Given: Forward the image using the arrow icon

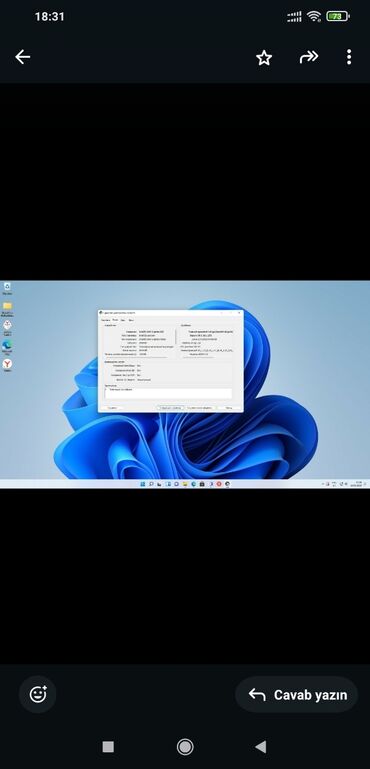Looking at the screenshot, I should click(309, 58).
